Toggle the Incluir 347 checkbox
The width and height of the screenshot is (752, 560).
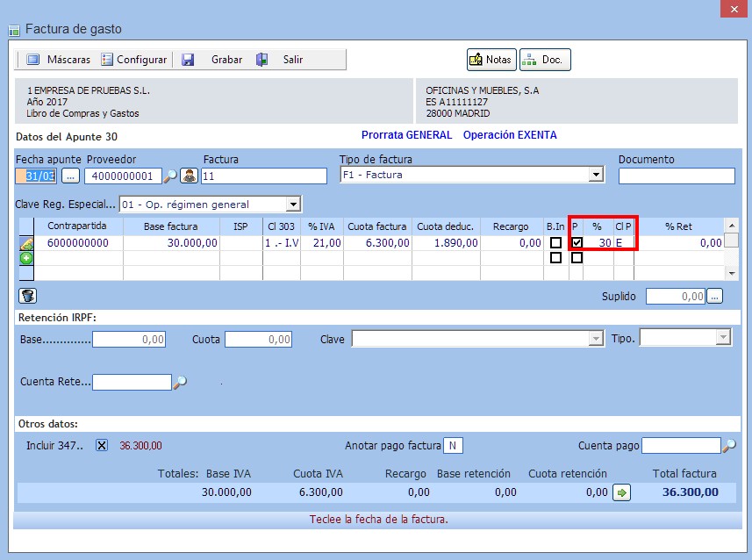[x=102, y=445]
